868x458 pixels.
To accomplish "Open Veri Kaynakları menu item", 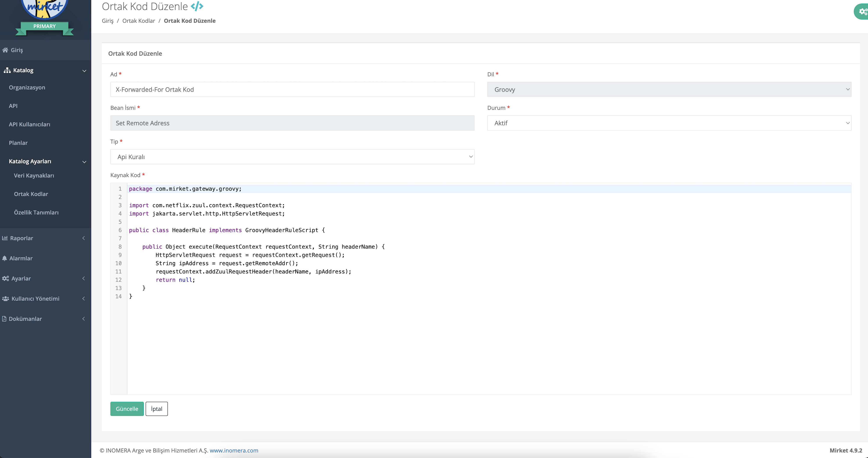I will [34, 176].
